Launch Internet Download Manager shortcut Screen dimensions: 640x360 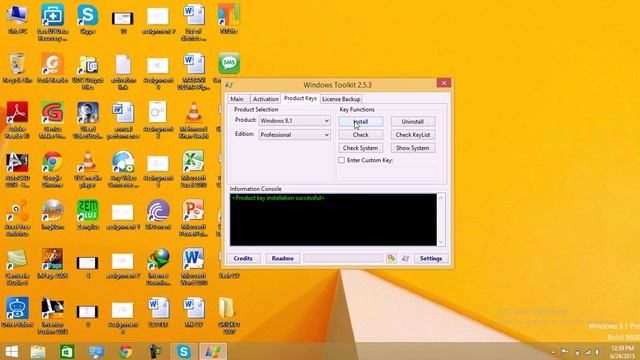tap(158, 267)
